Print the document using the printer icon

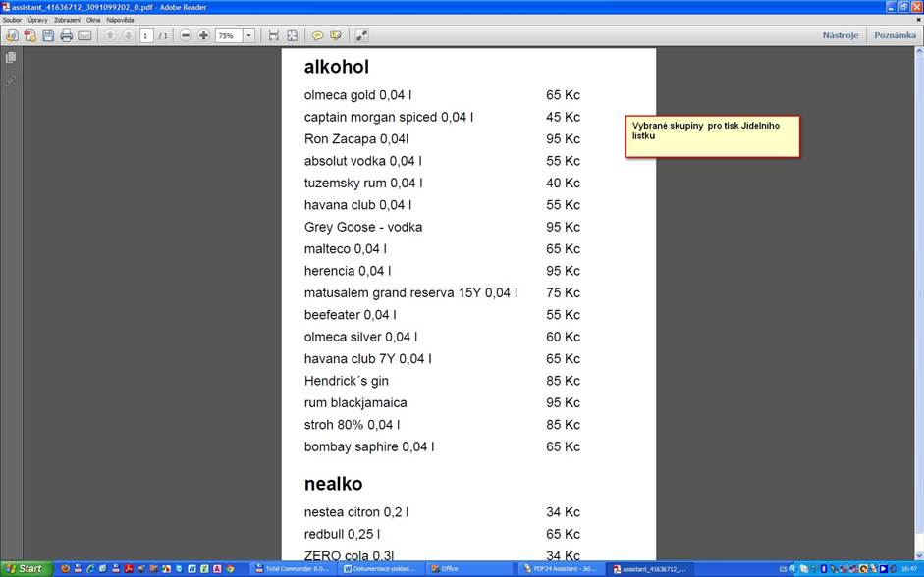(67, 36)
